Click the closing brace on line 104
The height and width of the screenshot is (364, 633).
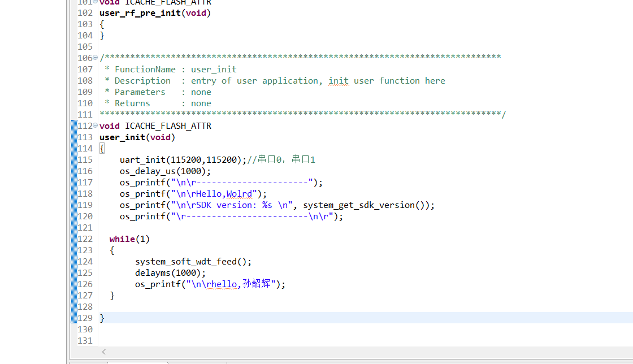pos(102,36)
